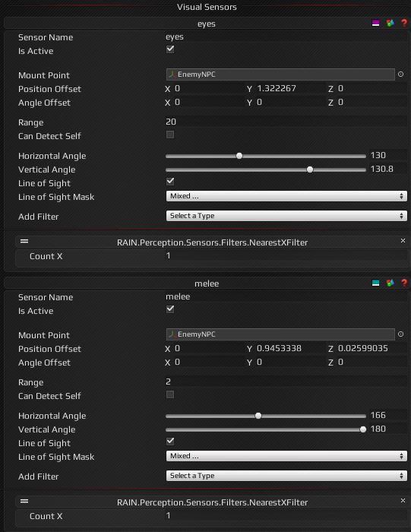Open help for the eyes sensor
Screen dimensions: 411x532
pyautogui.click(x=404, y=23)
